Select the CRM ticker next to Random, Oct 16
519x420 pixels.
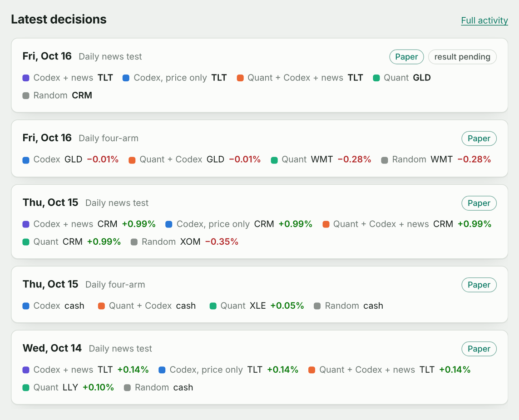[x=82, y=95]
